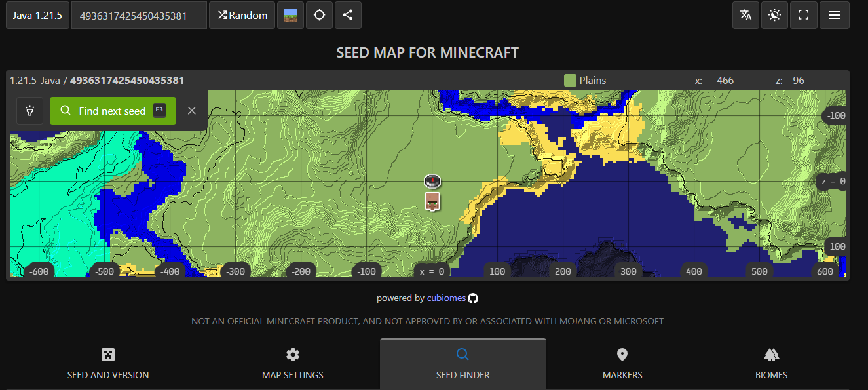
Task: Open the language translate icon
Action: point(746,15)
